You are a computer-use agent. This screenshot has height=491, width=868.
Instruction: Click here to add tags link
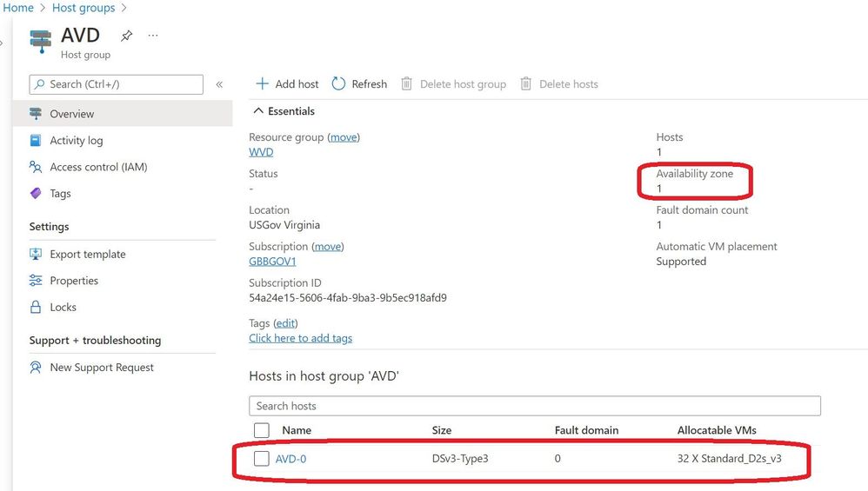pyautogui.click(x=300, y=338)
